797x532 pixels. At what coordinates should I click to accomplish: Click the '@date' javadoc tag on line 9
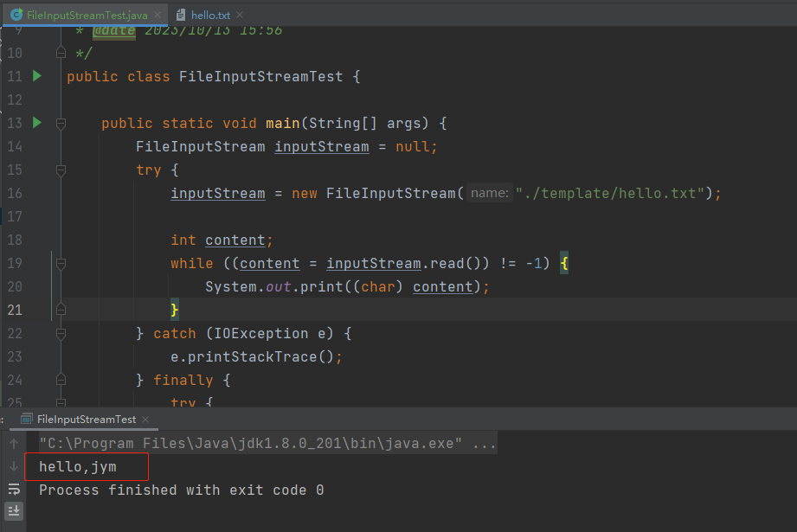pyautogui.click(x=114, y=30)
